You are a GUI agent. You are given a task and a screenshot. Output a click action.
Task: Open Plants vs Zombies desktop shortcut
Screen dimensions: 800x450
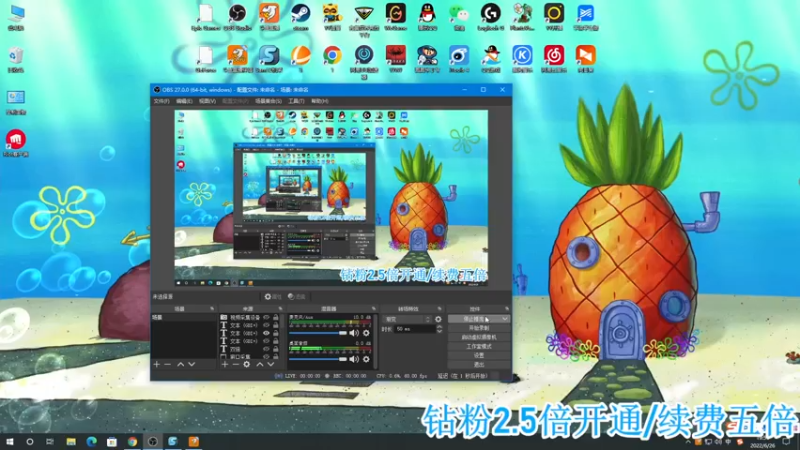pos(522,17)
